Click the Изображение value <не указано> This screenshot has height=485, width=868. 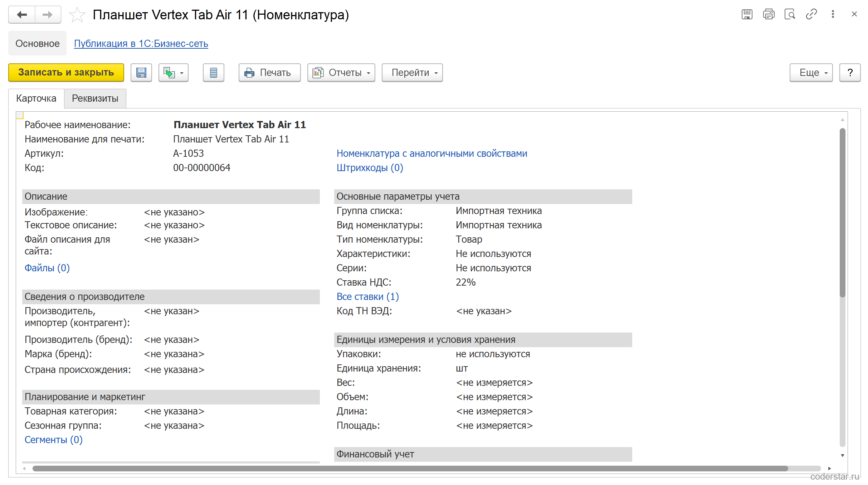[x=174, y=212]
